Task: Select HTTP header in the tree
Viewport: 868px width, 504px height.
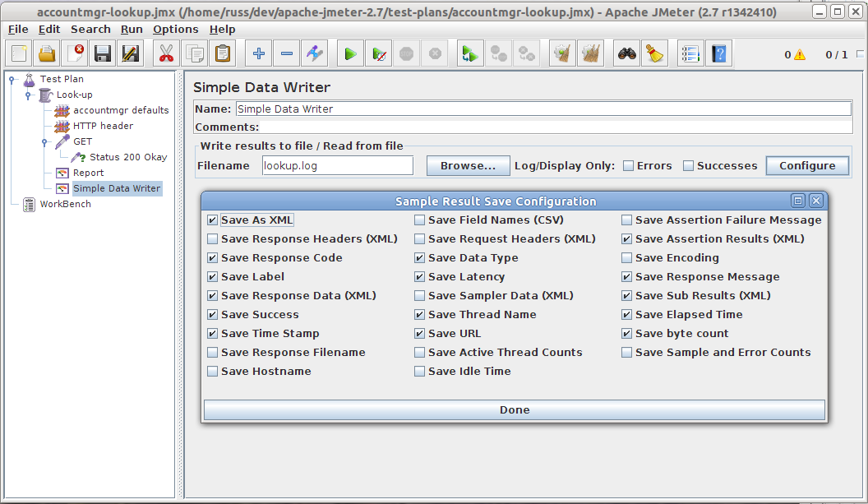Action: (103, 126)
